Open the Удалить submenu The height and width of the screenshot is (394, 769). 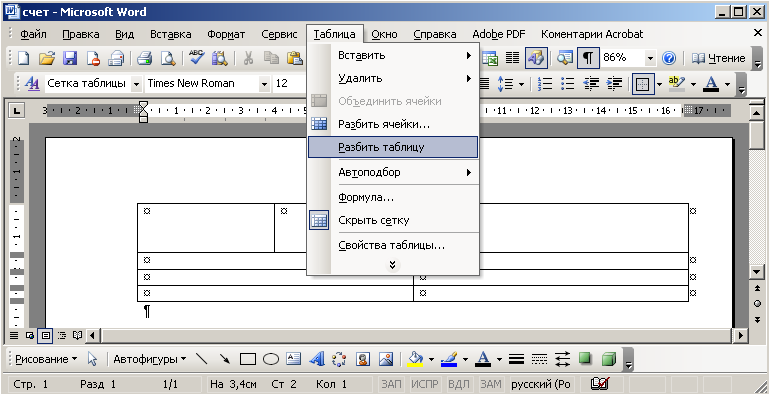(393, 78)
